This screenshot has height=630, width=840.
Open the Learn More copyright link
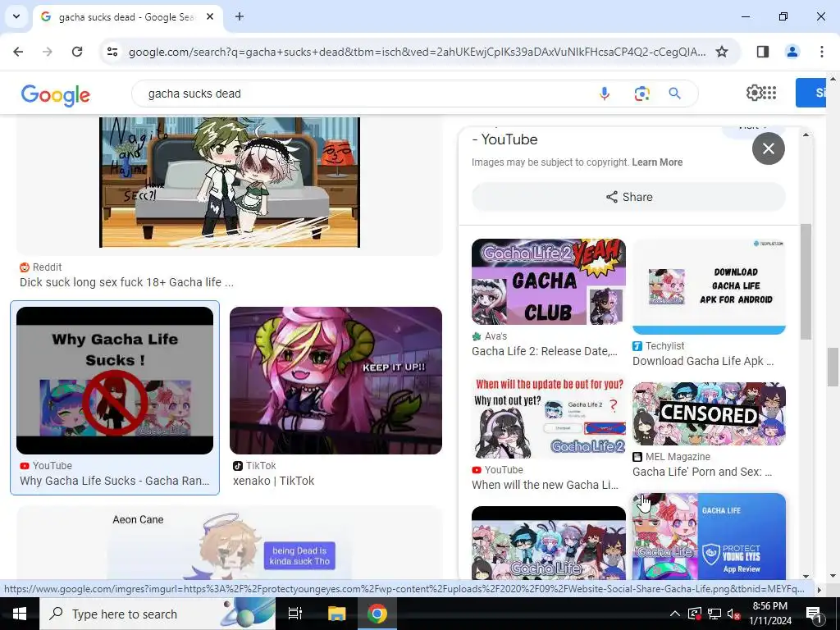point(657,162)
